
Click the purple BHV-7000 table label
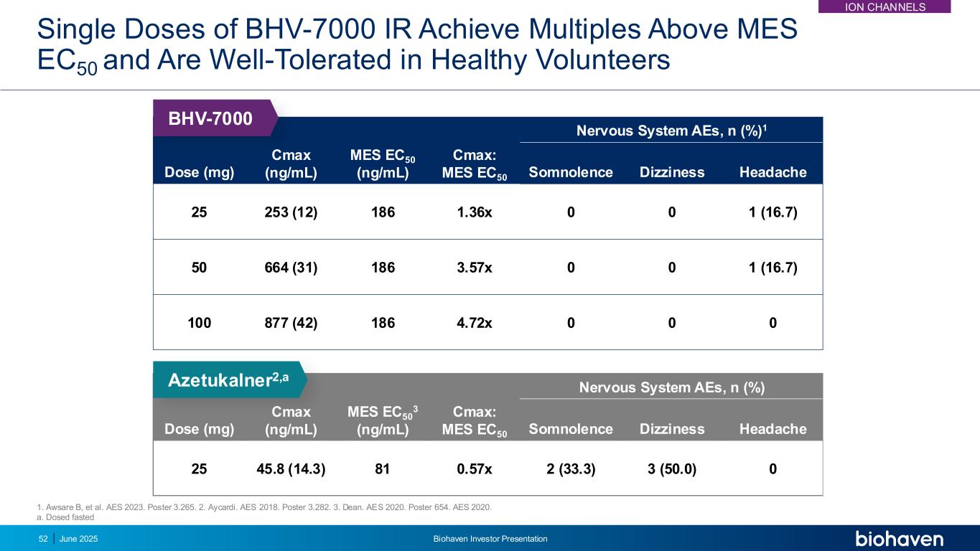[215, 118]
